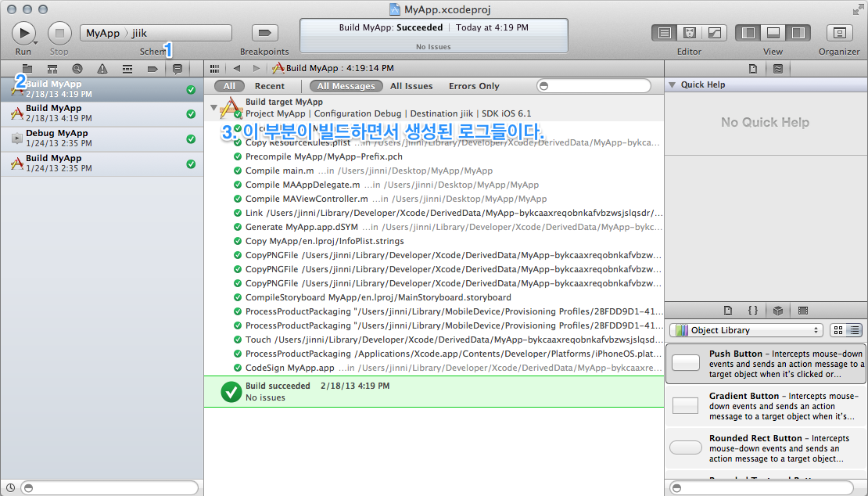The width and height of the screenshot is (868, 496).
Task: Select Errors Only filter
Action: [474, 86]
